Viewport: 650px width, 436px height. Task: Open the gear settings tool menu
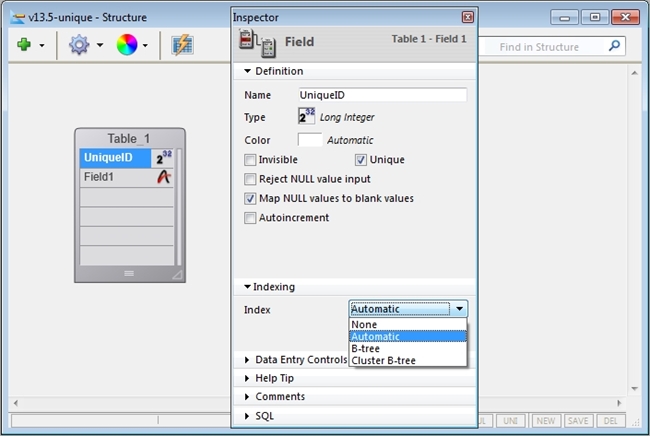[78, 45]
